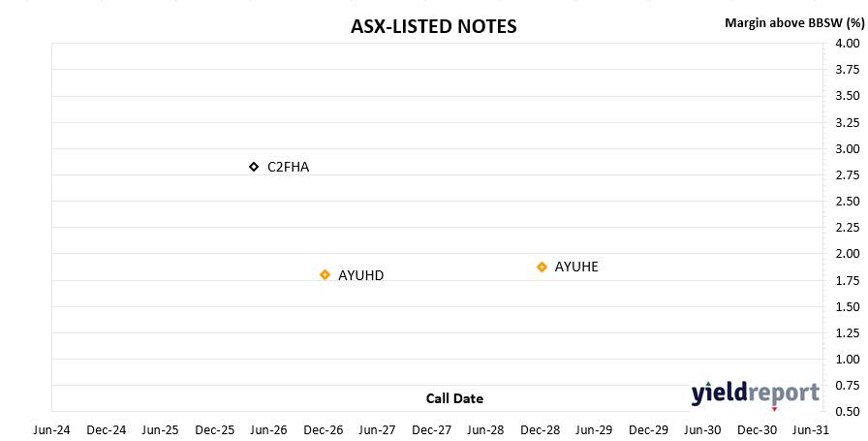This screenshot has width=868, height=441.
Task: Click the Jun-24 axis label
Action: [x=52, y=430]
